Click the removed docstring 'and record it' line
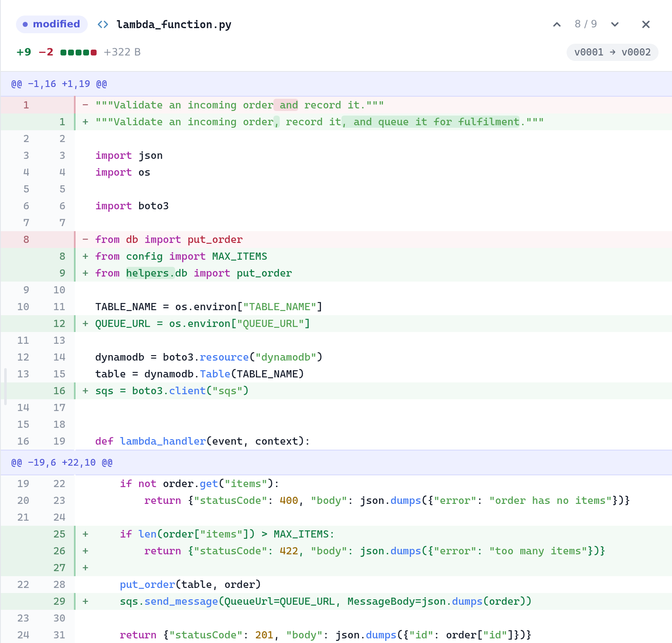This screenshot has height=643, width=672. [x=336, y=105]
